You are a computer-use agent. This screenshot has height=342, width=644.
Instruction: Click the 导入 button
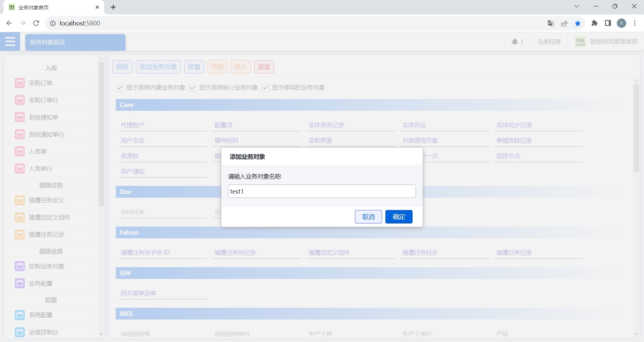click(240, 67)
